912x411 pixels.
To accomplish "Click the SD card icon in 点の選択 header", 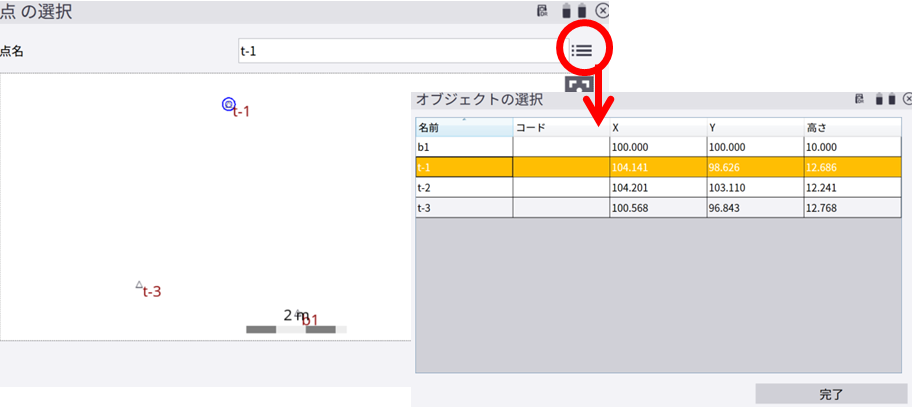I will 543,11.
